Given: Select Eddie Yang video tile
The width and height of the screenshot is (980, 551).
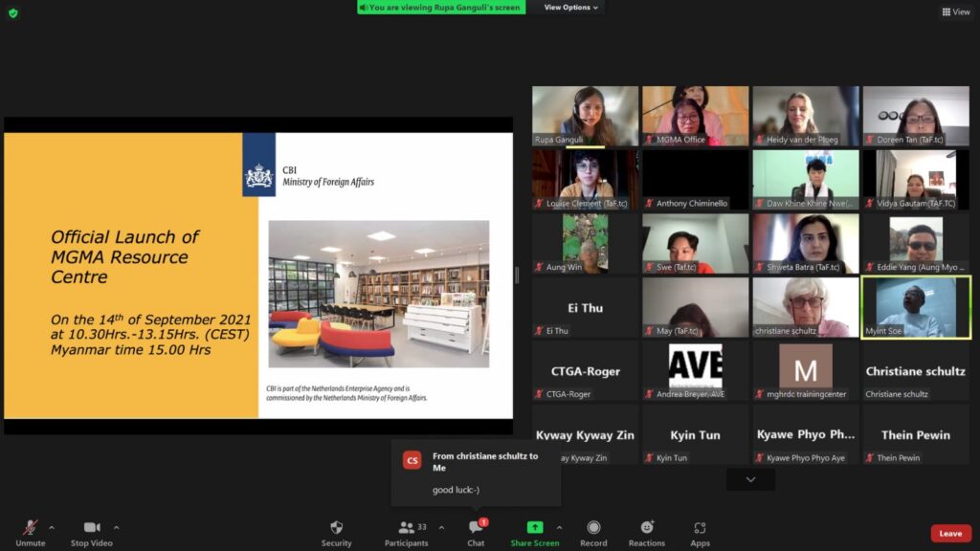Looking at the screenshot, I should click(916, 243).
